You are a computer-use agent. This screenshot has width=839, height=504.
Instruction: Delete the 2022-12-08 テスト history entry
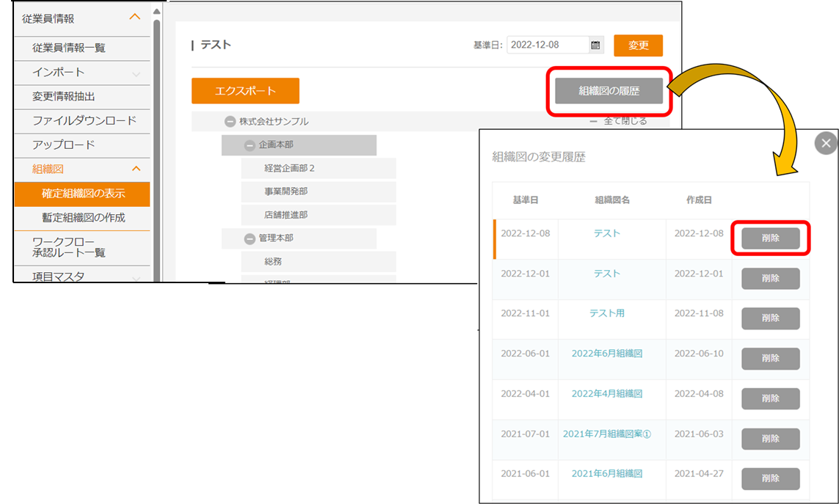[770, 238]
